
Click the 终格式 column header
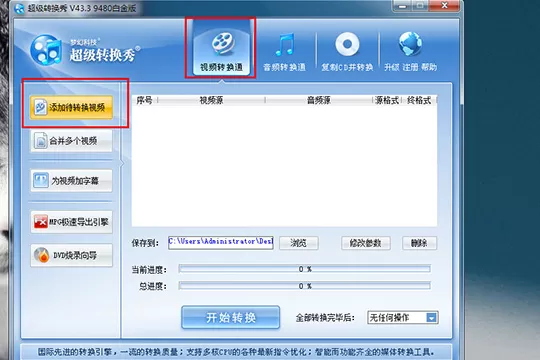[419, 100]
